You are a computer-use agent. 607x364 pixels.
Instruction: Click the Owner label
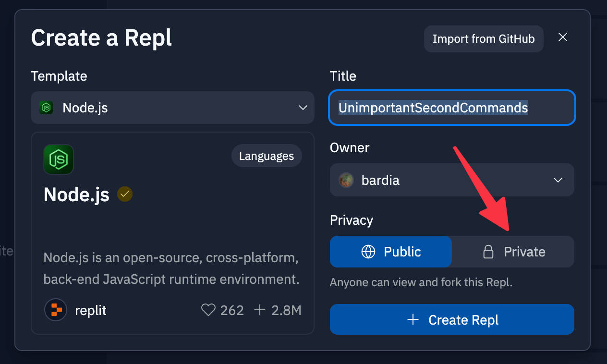350,148
